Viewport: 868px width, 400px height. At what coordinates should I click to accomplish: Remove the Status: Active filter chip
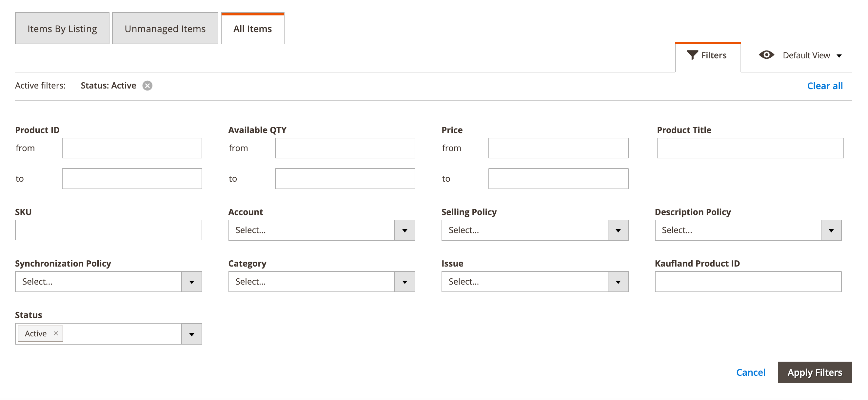point(147,86)
